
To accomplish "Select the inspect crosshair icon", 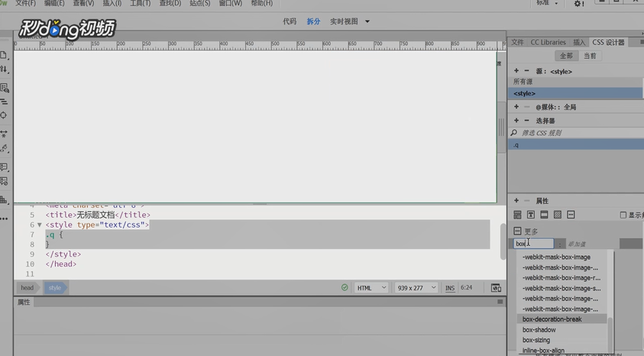I will (4, 115).
